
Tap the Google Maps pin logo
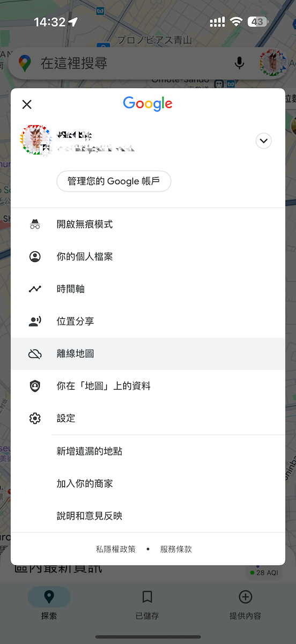(x=24, y=63)
